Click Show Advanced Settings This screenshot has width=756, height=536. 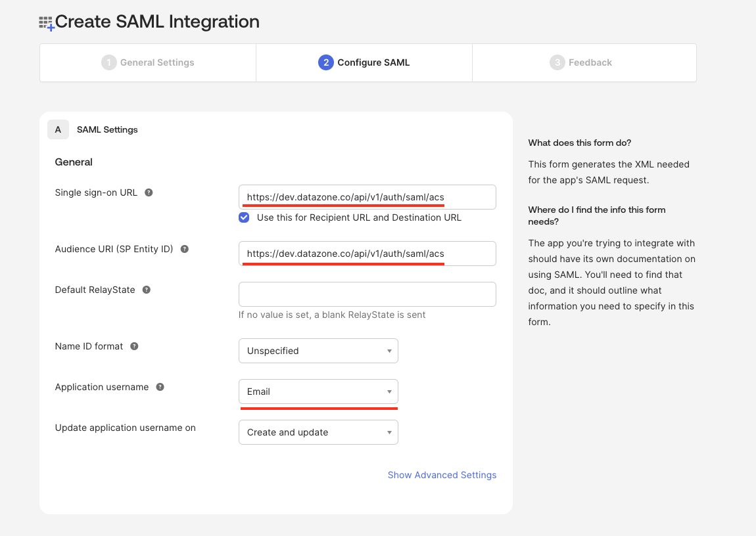tap(442, 474)
